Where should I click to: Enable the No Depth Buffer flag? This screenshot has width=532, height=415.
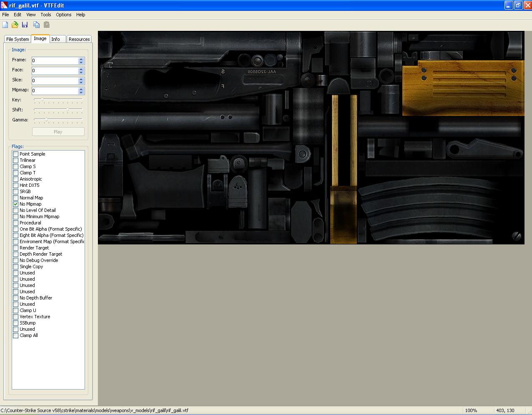click(15, 298)
